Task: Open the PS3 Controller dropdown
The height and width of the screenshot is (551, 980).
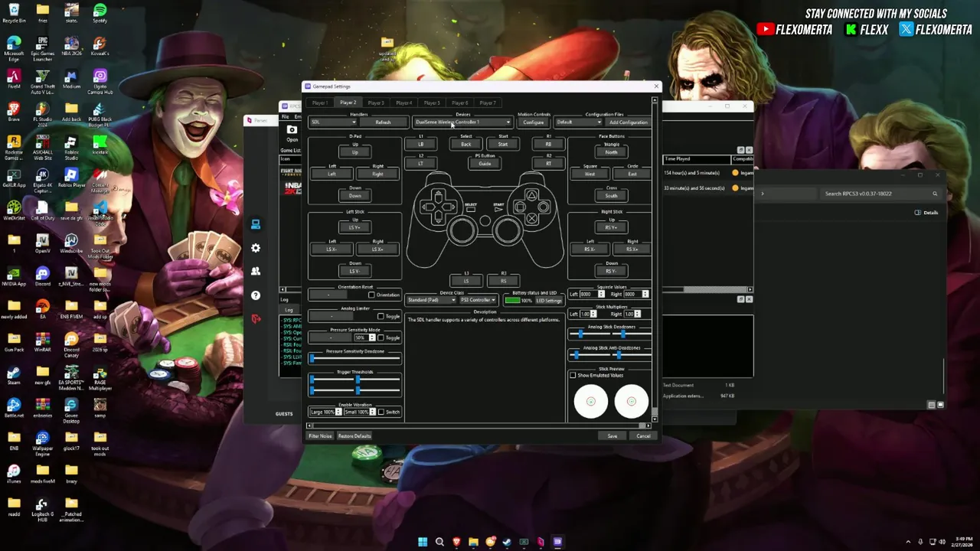Action: [x=478, y=300]
